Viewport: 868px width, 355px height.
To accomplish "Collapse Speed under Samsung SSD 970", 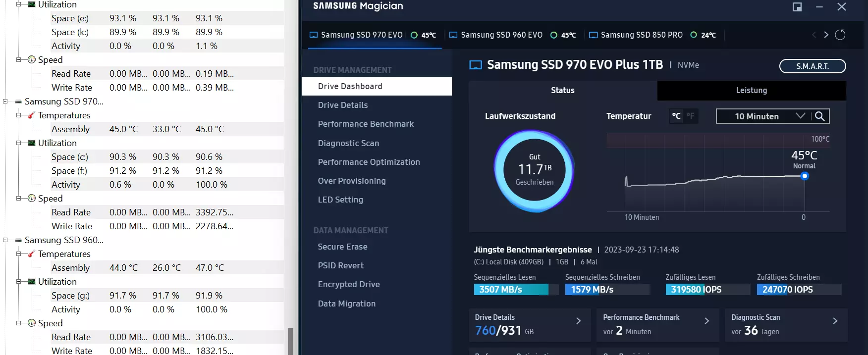I will coord(18,199).
